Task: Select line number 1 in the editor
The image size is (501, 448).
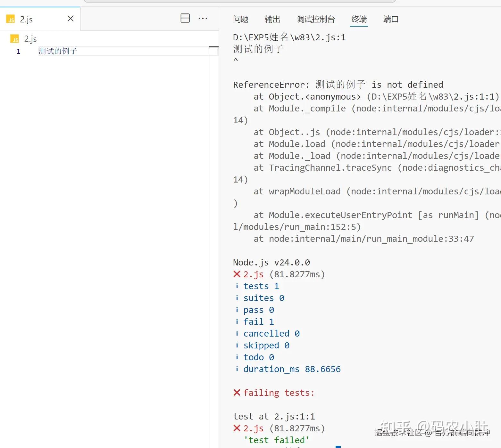Action: click(x=18, y=51)
